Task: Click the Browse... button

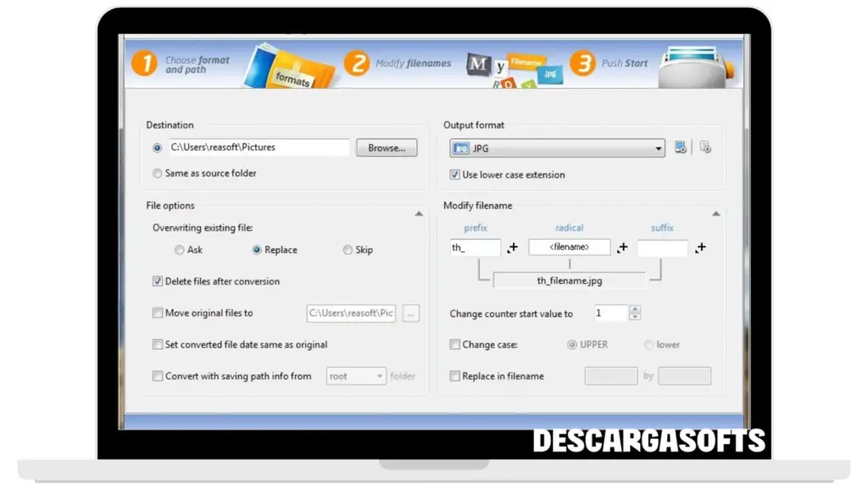Action: click(x=387, y=148)
